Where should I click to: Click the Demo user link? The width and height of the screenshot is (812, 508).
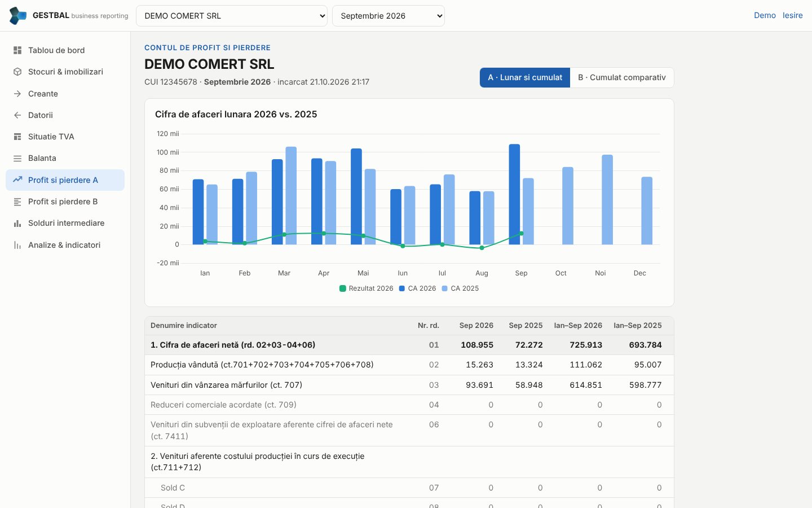pos(765,15)
